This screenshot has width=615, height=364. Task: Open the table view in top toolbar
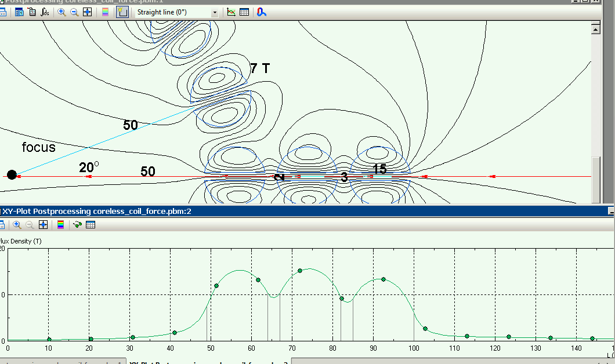(x=244, y=12)
